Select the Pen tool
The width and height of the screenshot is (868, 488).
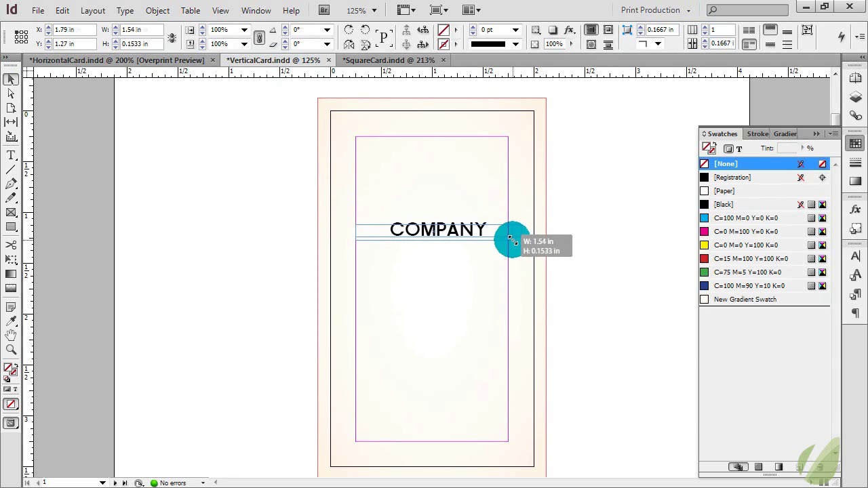11,184
